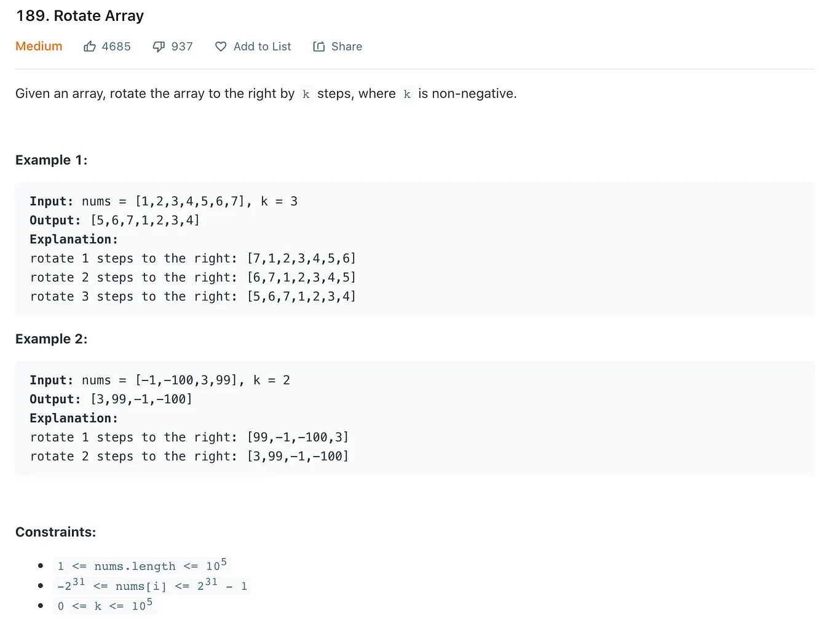
Task: Click the 189. Rotate Array title
Action: pos(80,16)
